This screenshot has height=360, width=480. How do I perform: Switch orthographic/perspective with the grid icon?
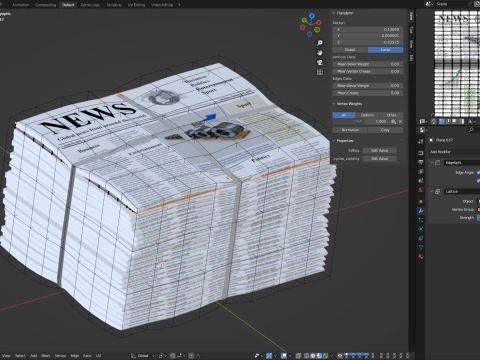click(320, 72)
